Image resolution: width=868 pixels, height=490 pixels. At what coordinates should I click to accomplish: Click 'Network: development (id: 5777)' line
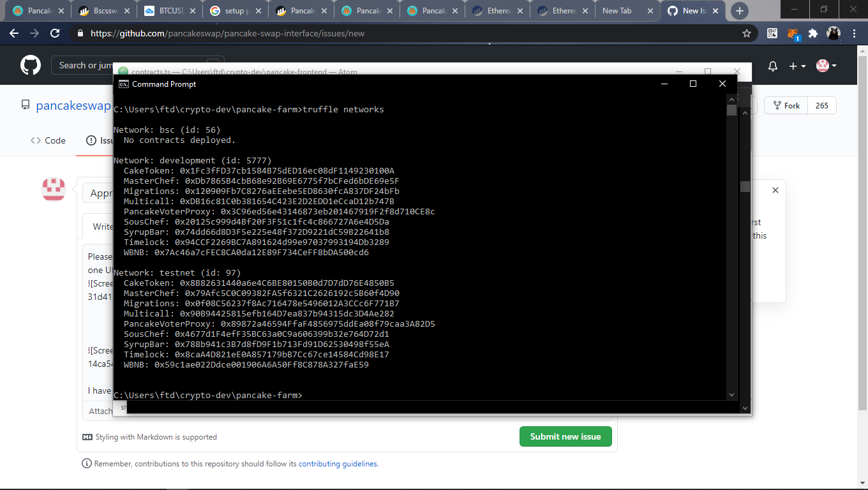pyautogui.click(x=193, y=161)
